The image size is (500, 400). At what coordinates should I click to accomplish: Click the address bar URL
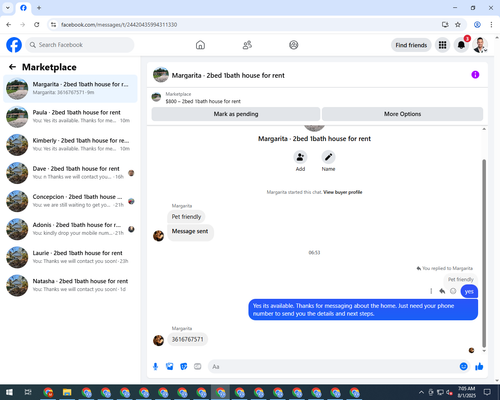tap(119, 25)
